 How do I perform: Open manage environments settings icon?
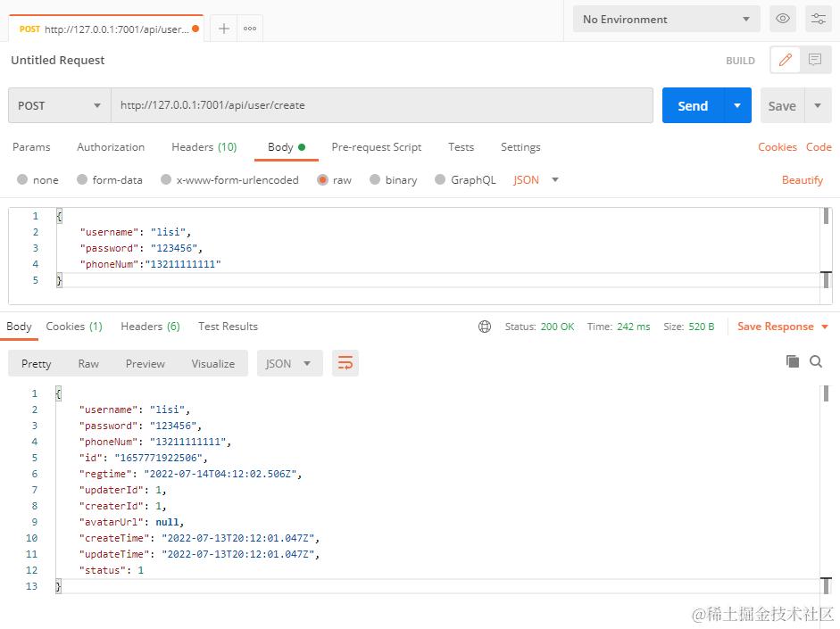tap(818, 19)
